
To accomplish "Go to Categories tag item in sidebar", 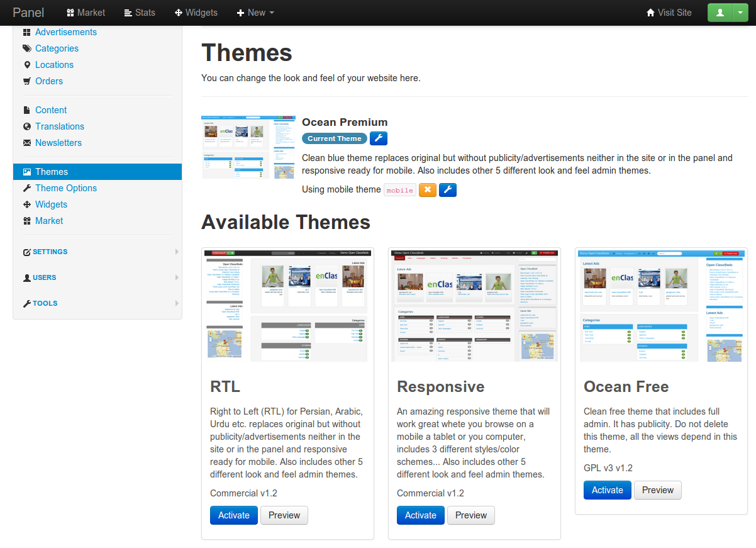I will click(57, 48).
